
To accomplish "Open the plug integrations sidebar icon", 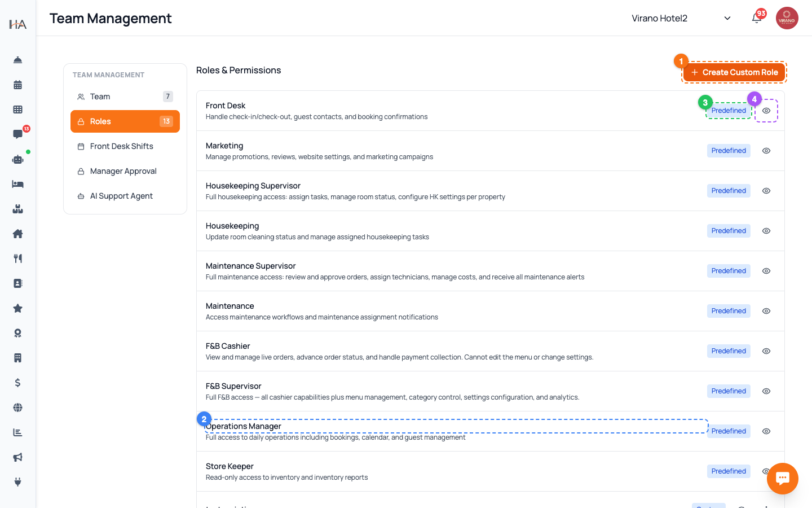I will pyautogui.click(x=17, y=482).
